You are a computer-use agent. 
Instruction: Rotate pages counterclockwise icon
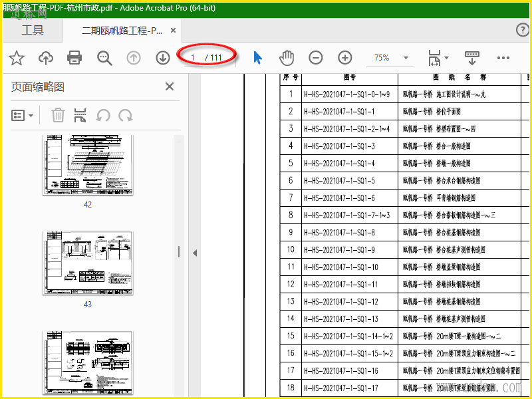(x=103, y=115)
